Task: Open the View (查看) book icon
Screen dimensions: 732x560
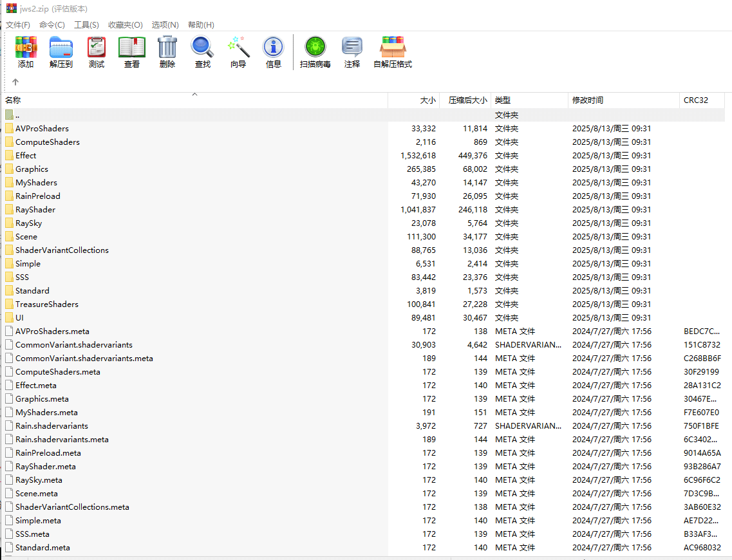Action: pyautogui.click(x=132, y=48)
